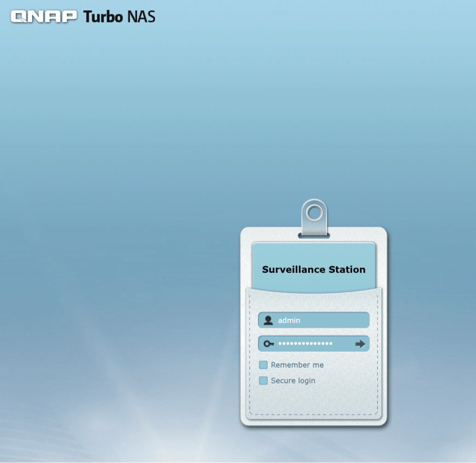This screenshot has height=463, width=476.
Task: Click the key icon in password field
Action: click(x=269, y=344)
